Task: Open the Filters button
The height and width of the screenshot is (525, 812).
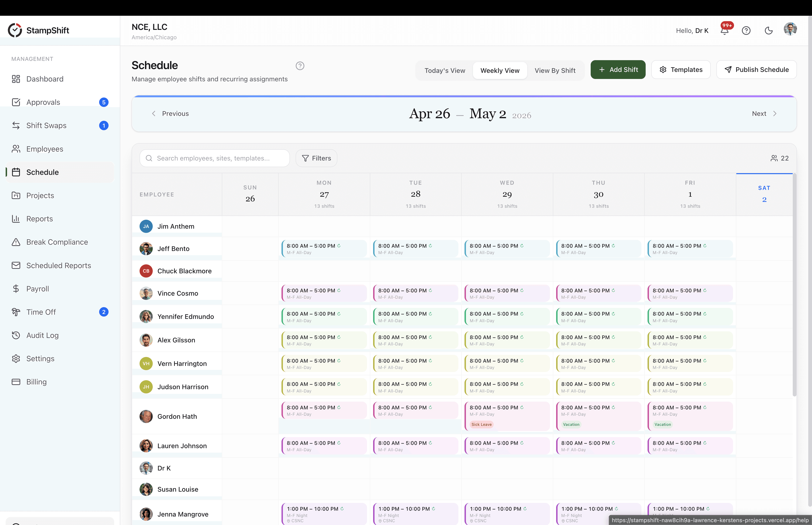Action: coord(316,158)
